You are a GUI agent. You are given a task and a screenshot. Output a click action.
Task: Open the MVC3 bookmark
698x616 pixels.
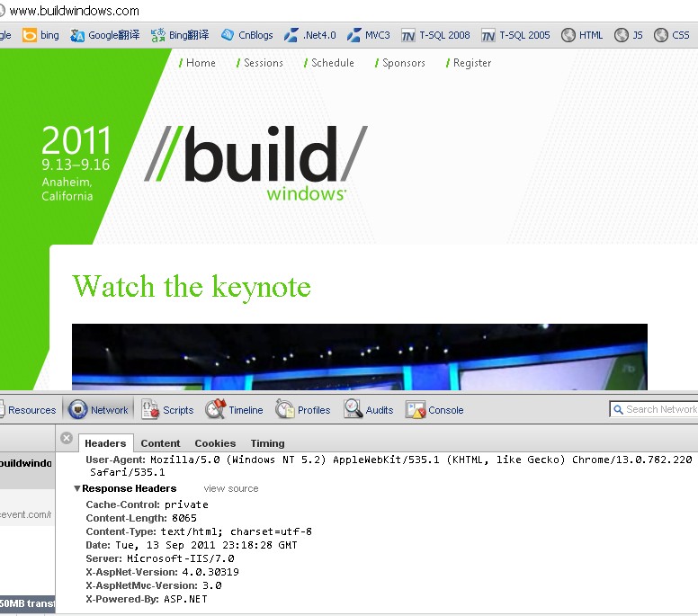[368, 35]
